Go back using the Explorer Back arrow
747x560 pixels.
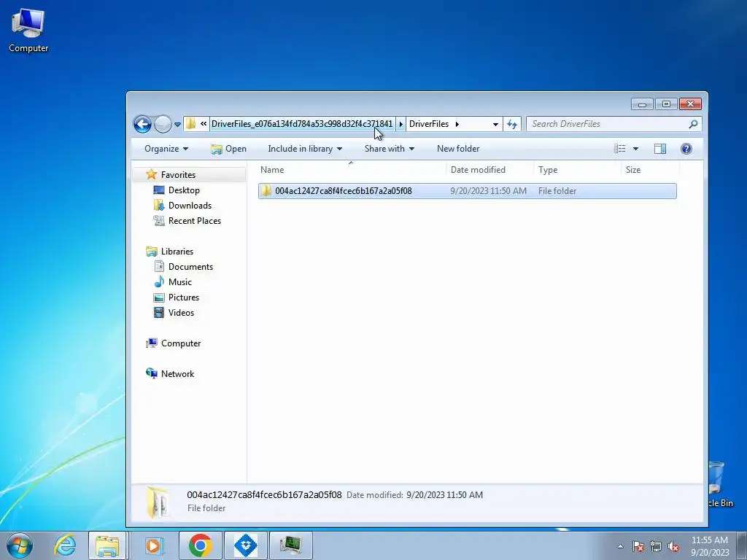pyautogui.click(x=142, y=124)
